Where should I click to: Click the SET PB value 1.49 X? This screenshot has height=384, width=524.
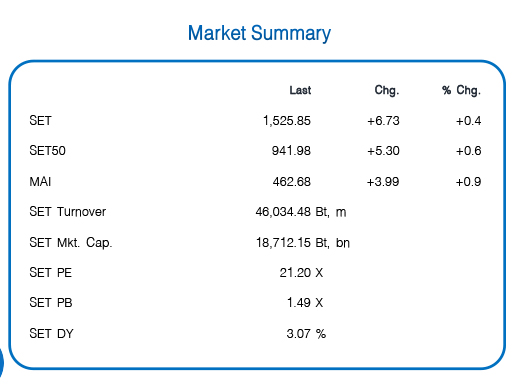point(305,303)
